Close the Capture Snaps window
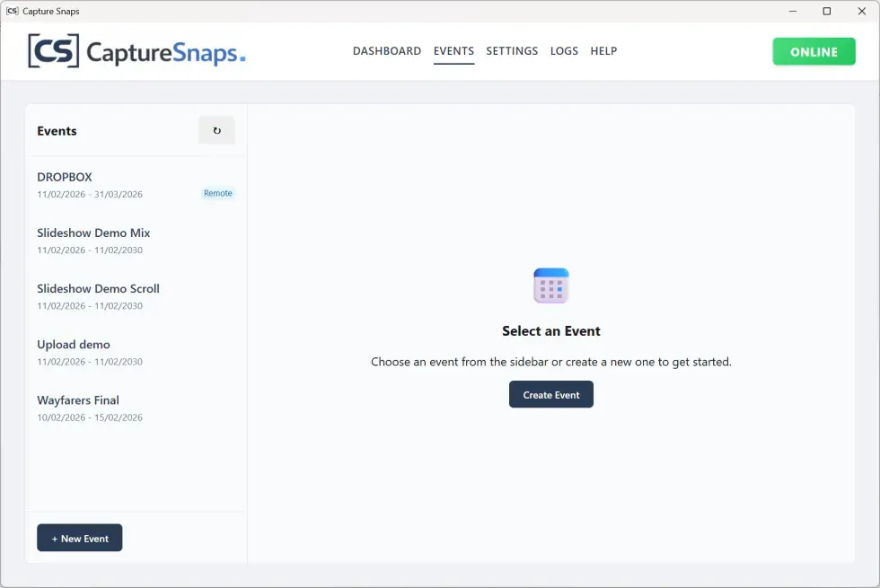The image size is (880, 588). coord(861,11)
